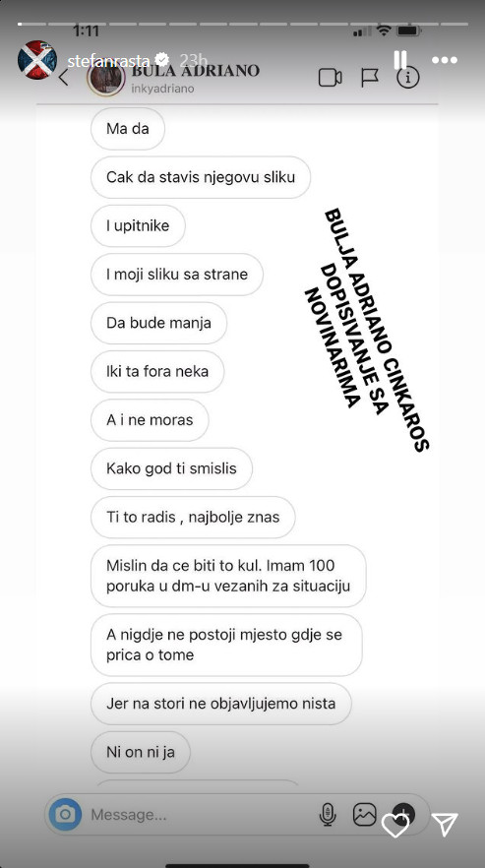This screenshot has height=868, width=485.
Task: Tap the story progress bar at top
Action: 242,25
